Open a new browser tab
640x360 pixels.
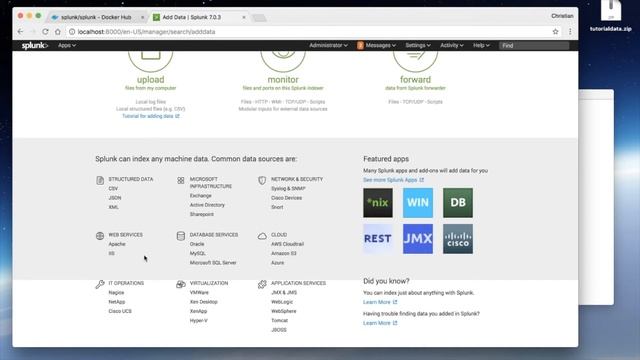tap(259, 18)
